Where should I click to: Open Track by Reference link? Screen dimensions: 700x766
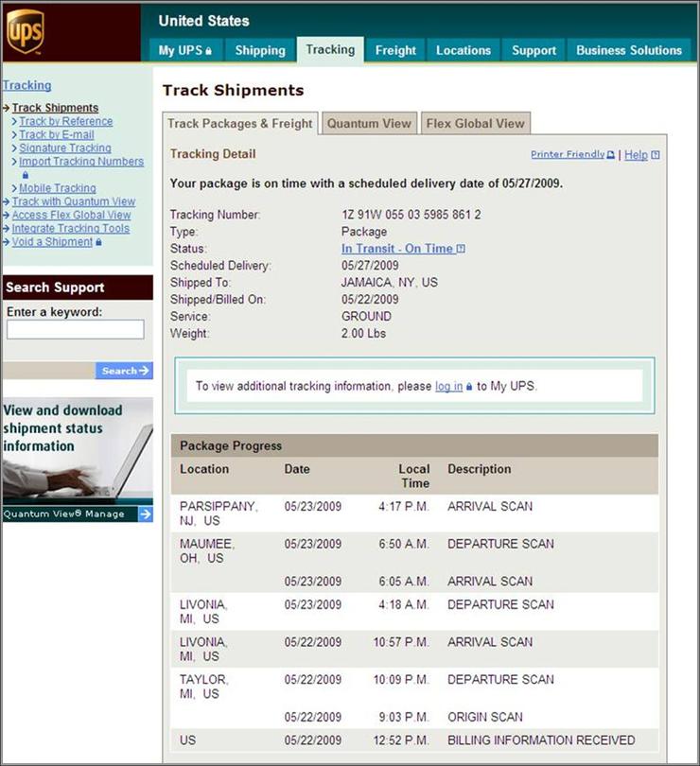[x=66, y=121]
